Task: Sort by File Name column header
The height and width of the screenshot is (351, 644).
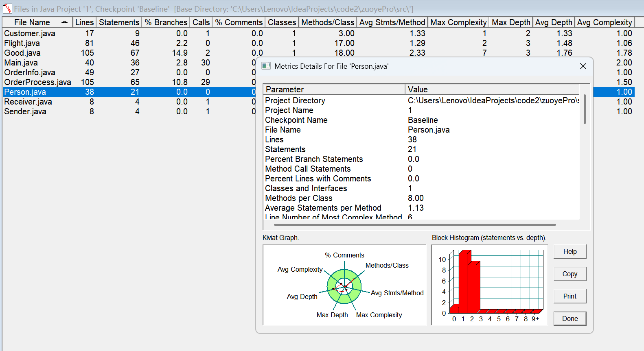Action: (37, 22)
